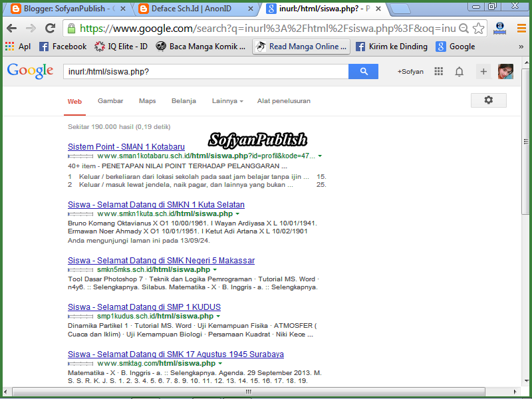
Task: Expand the arrow beside smkn1kuta.sch.id URL
Action: coord(237,213)
